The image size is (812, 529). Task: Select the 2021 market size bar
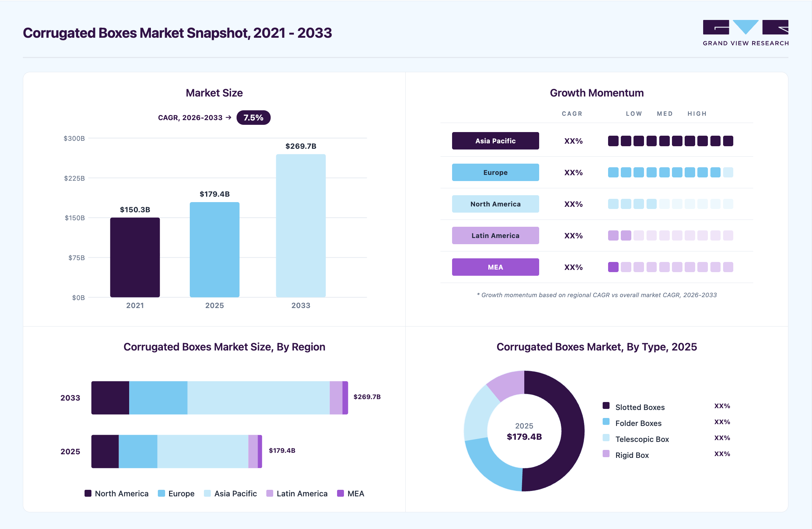[135, 257]
